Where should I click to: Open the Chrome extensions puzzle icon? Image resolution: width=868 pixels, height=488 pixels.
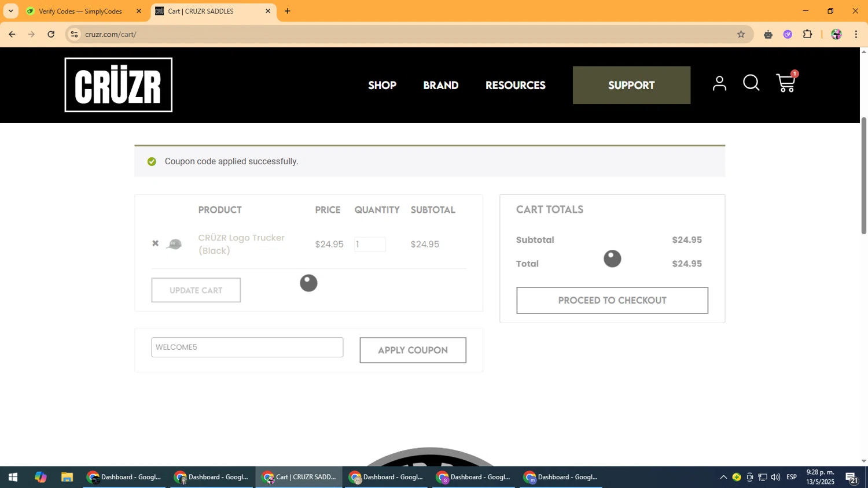pos(808,34)
